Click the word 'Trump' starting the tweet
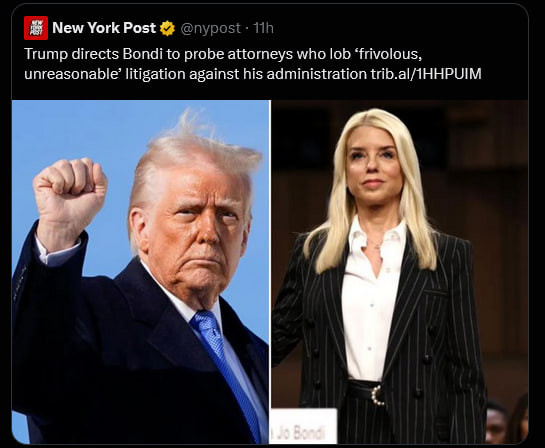545x448 pixels. pyautogui.click(x=46, y=54)
